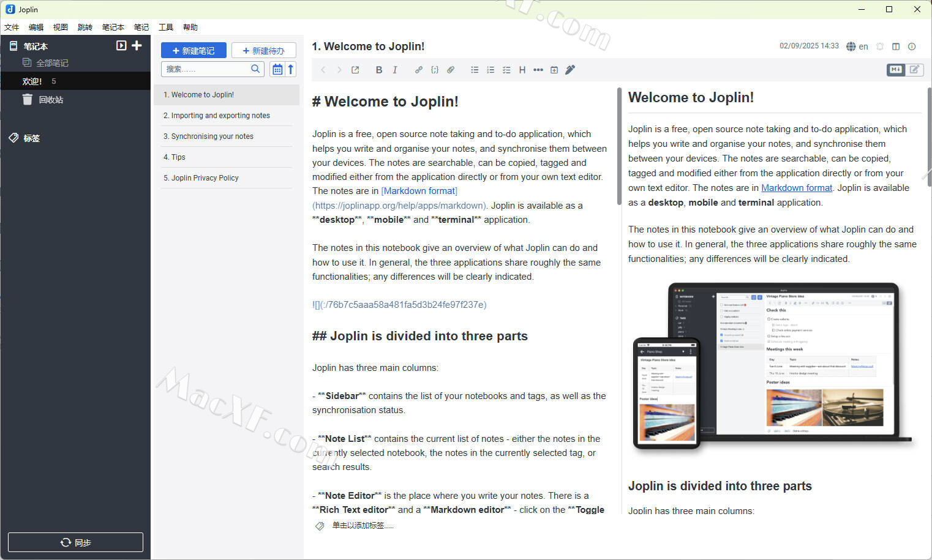Click the search magnifier icon
Screen dimensions: 932x560
256,69
